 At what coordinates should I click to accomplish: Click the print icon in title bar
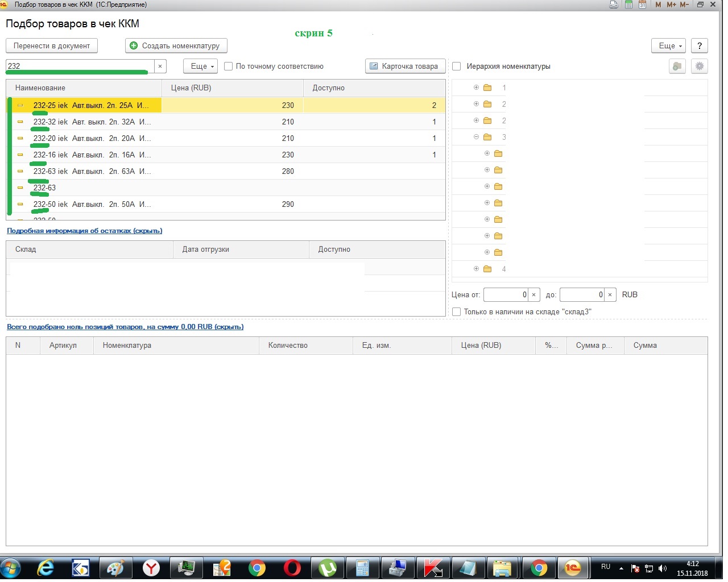tap(614, 5)
